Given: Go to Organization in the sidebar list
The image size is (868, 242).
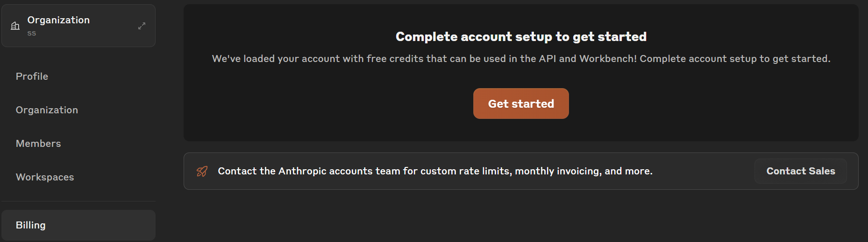Looking at the screenshot, I should tap(47, 110).
